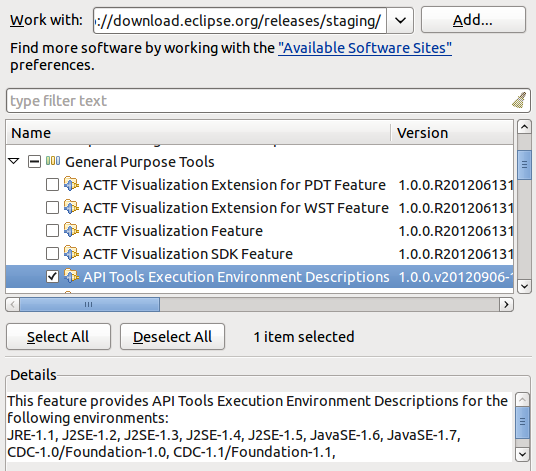Click the software list scroll down arrow
This screenshot has width=536, height=471.
524,286
